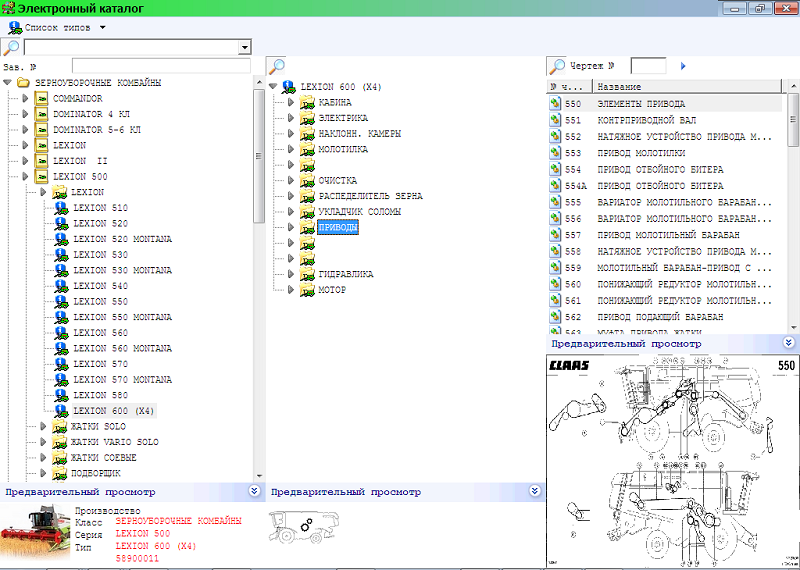This screenshot has height=570, width=800.
Task: Expand the ЖАТКИ SOLO node
Action: (43, 426)
